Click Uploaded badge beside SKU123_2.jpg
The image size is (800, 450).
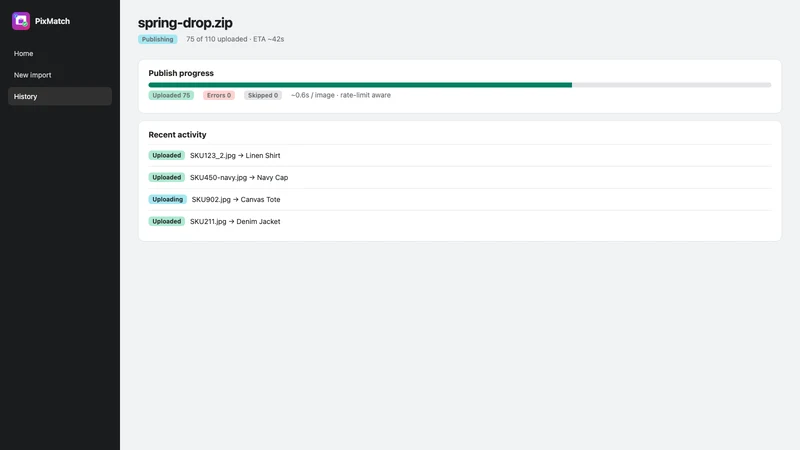click(167, 156)
